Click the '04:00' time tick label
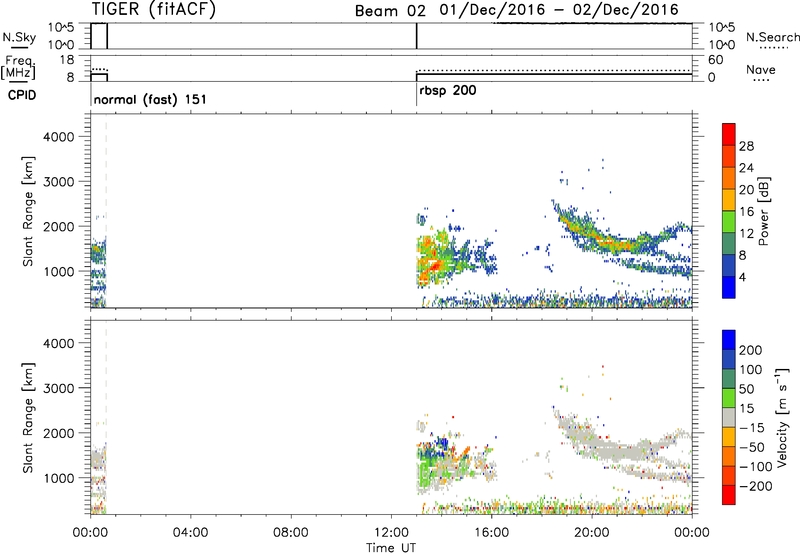The height and width of the screenshot is (554, 800). click(190, 533)
